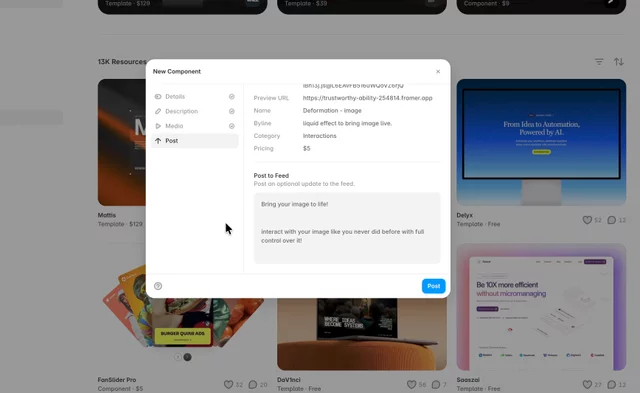Open the help question mark icon
Viewport: 640px width, 393px height.
click(158, 286)
